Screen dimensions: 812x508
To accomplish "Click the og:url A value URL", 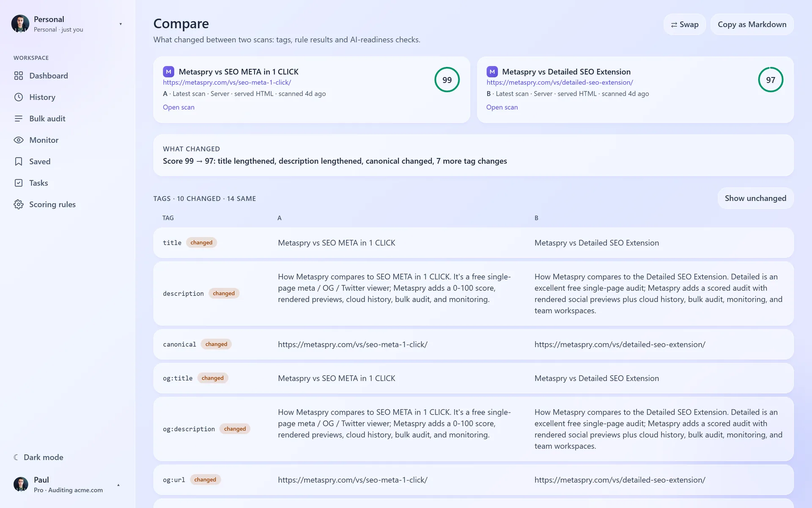I will (352, 480).
